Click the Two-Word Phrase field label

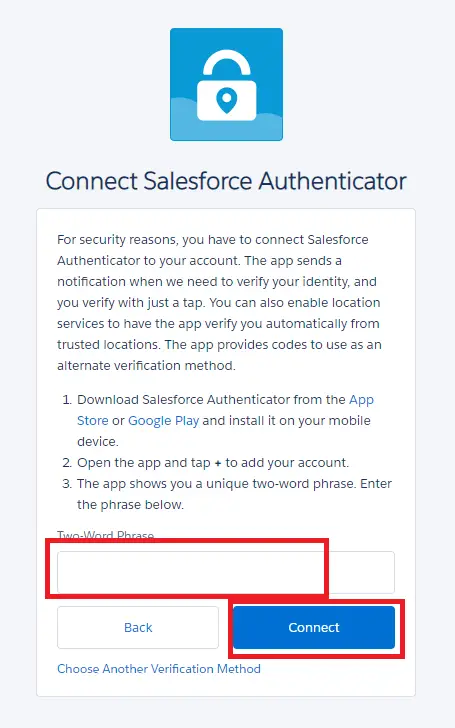coord(105,535)
